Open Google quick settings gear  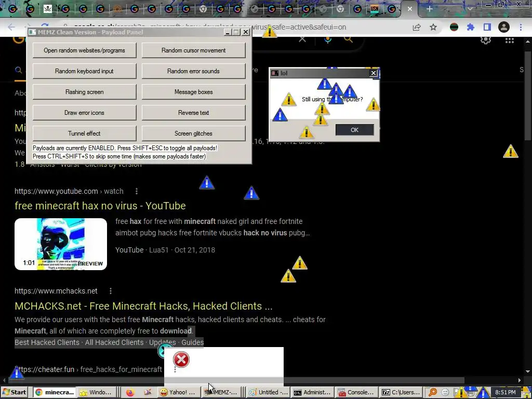point(486,40)
